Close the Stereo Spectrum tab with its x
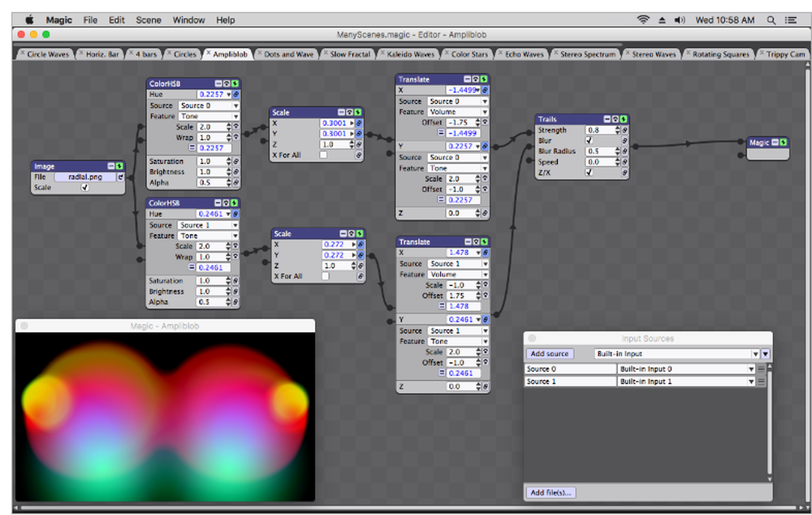 click(555, 53)
